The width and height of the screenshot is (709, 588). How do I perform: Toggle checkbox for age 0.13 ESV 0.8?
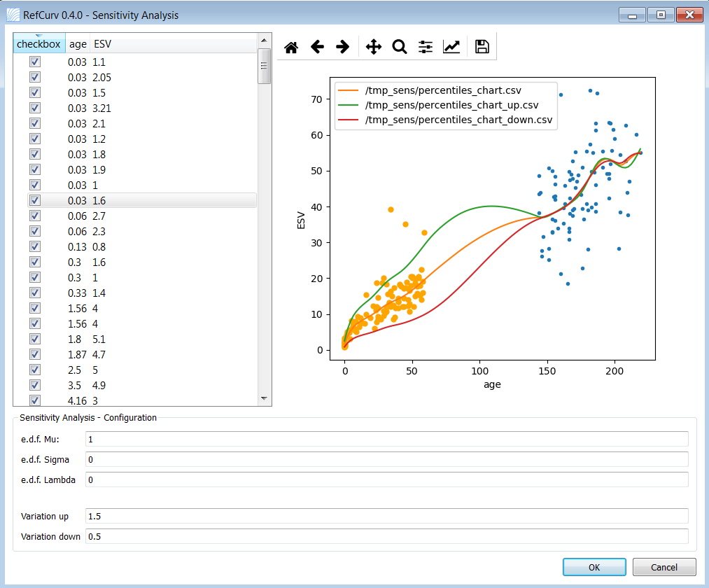tap(35, 246)
